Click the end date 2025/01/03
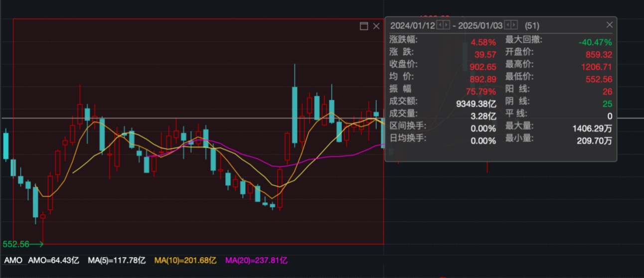This screenshot has height=278, width=644. [x=481, y=25]
